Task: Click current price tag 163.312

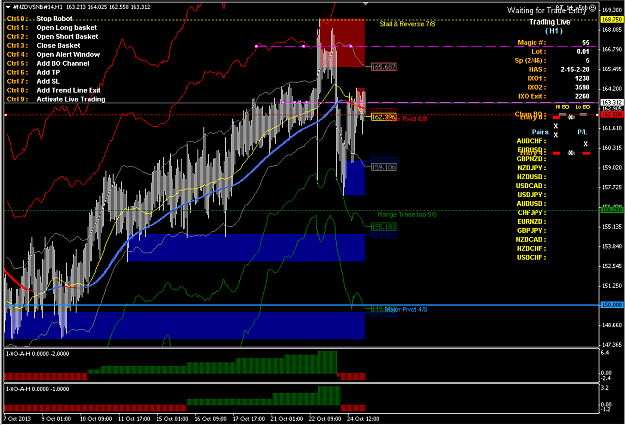Action: coord(612,103)
